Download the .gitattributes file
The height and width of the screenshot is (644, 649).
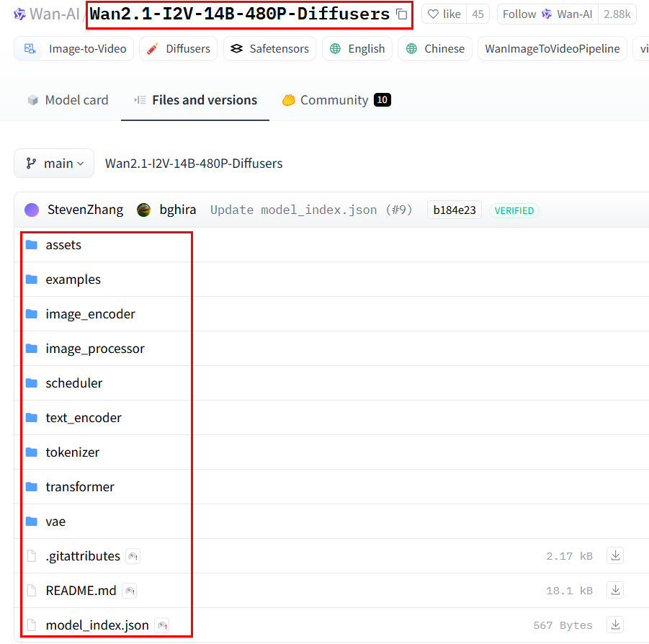pos(615,556)
